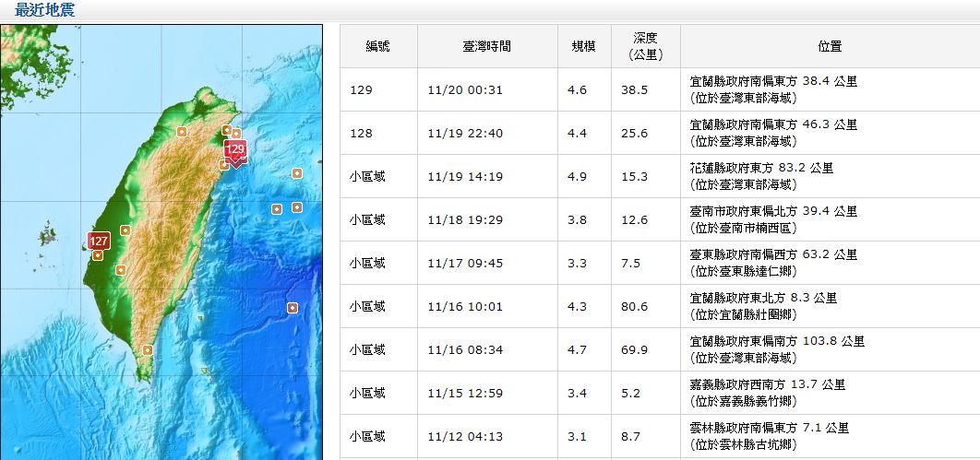Click the 編號 column header
The width and height of the screenshot is (980, 460).
[x=378, y=46]
